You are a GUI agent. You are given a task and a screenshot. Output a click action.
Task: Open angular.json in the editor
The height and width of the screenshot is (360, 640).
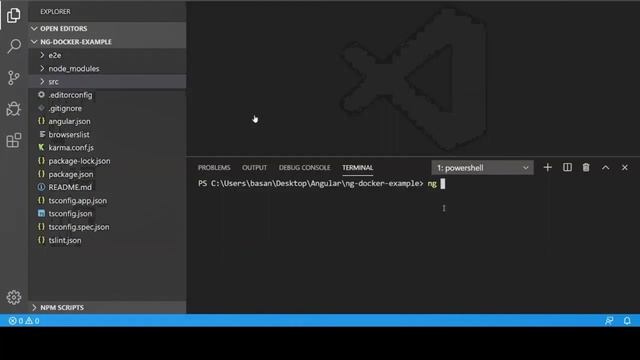click(69, 121)
